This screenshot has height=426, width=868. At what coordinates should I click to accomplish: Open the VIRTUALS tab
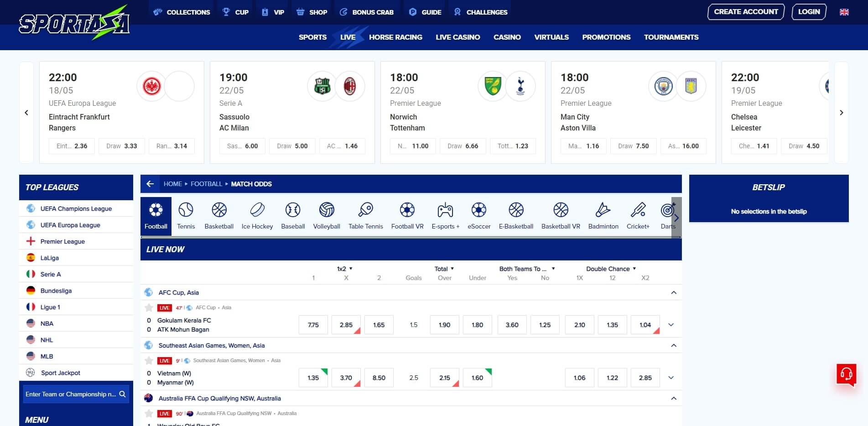[x=551, y=37]
